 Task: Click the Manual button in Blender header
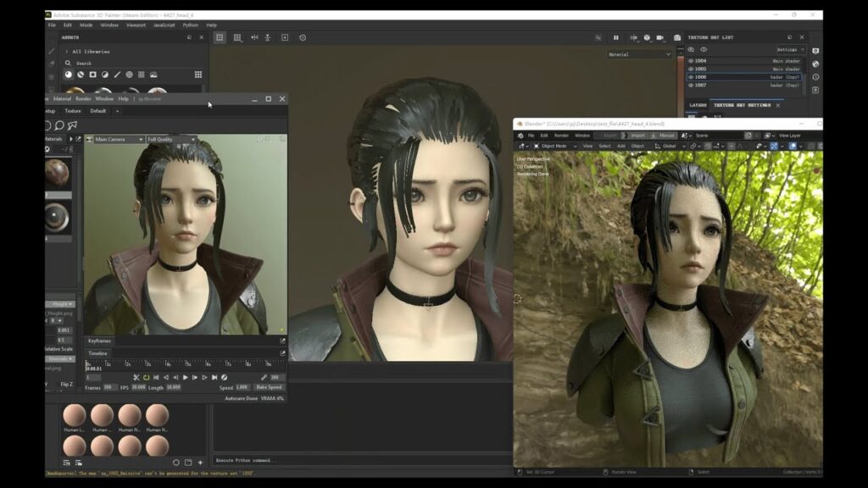[664, 136]
